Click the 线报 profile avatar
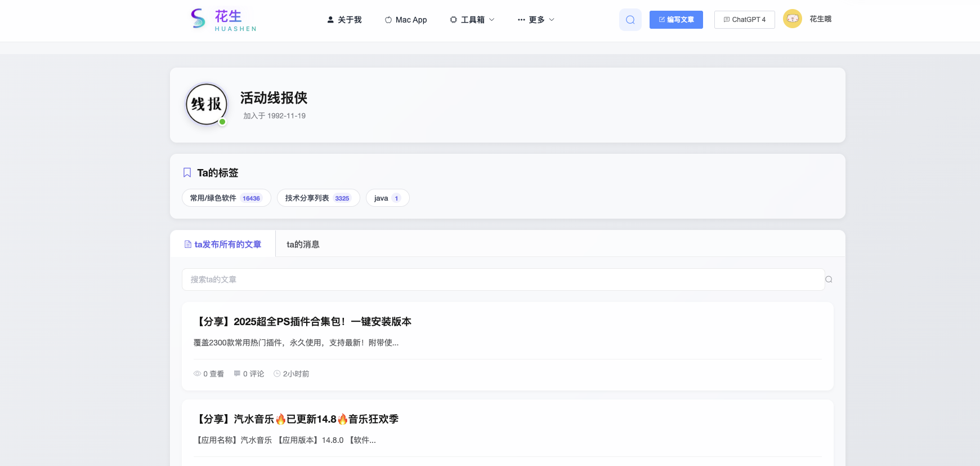 point(207,104)
